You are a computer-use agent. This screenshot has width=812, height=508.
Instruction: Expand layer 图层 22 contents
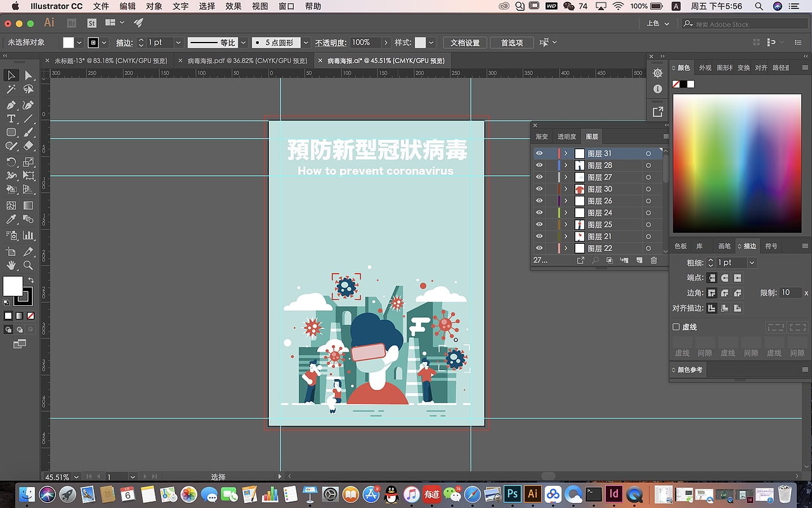click(x=566, y=248)
